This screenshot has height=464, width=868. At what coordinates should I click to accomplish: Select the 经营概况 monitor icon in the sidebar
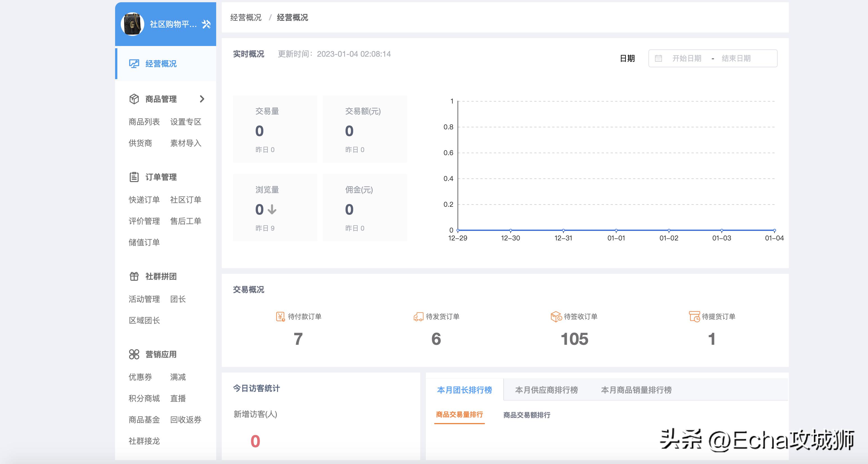134,63
